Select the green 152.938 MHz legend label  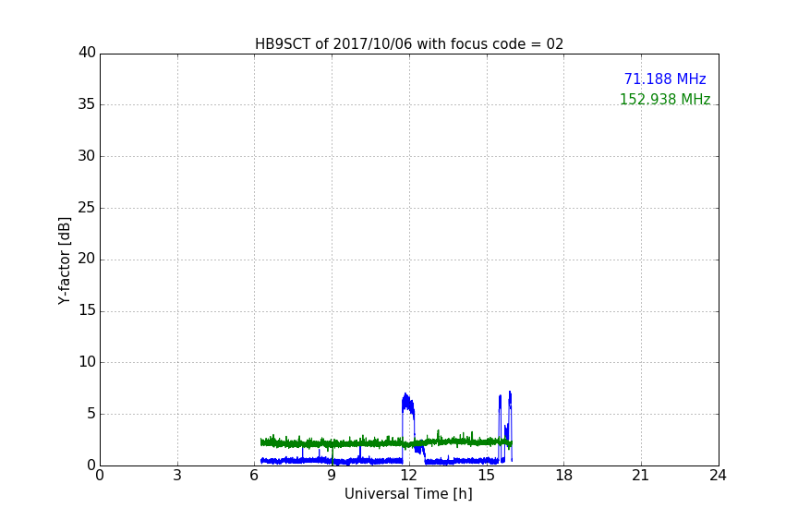(665, 99)
